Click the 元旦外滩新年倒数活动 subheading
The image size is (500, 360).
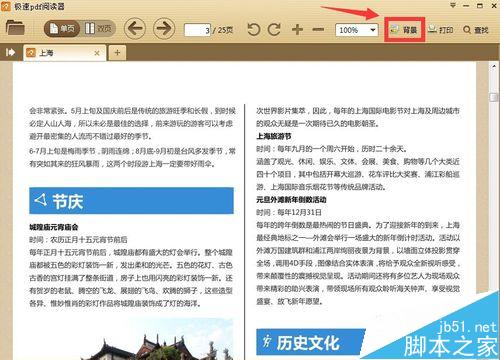pyautogui.click(x=291, y=200)
